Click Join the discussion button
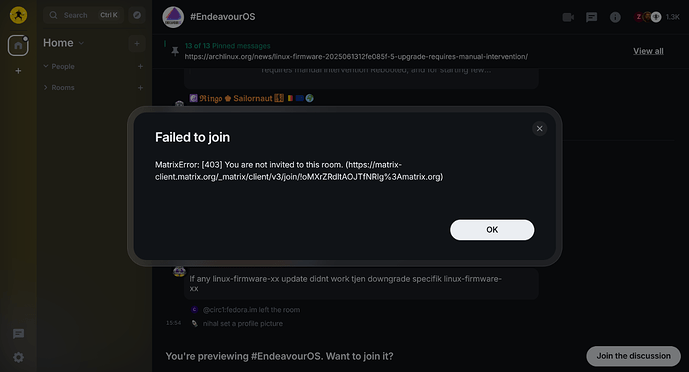689x372 pixels. 633,356
